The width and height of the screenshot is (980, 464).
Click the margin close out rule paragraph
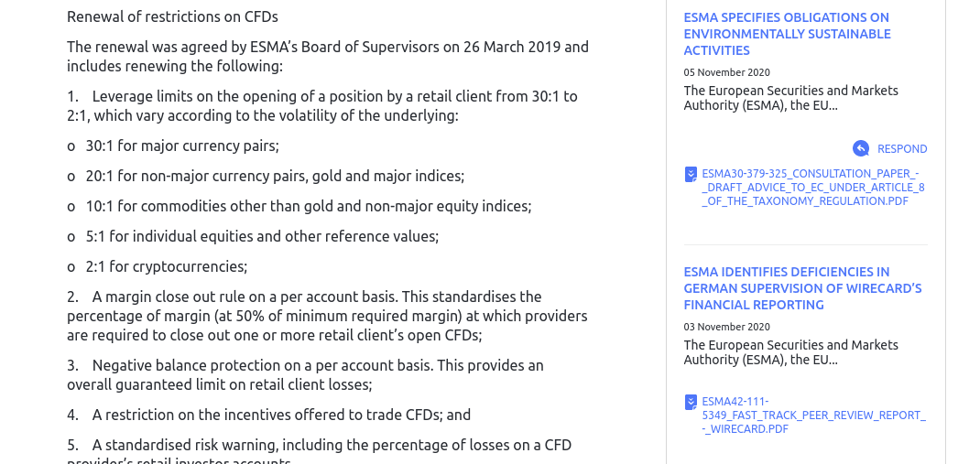coord(327,316)
